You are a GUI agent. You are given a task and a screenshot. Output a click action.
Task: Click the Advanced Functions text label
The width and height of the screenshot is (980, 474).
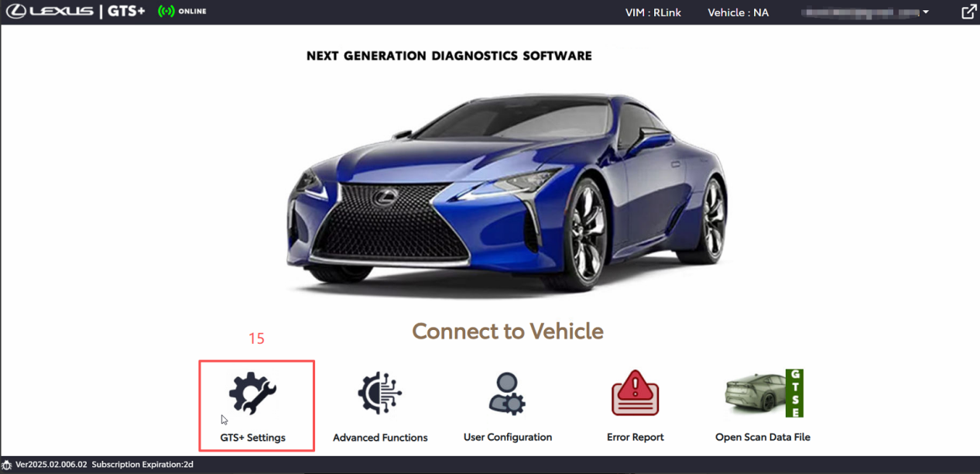(x=380, y=438)
